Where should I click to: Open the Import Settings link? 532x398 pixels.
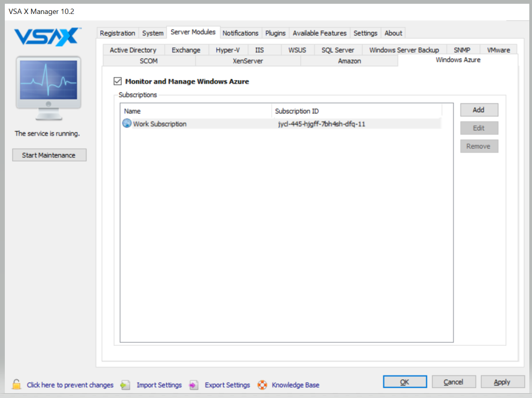click(159, 385)
